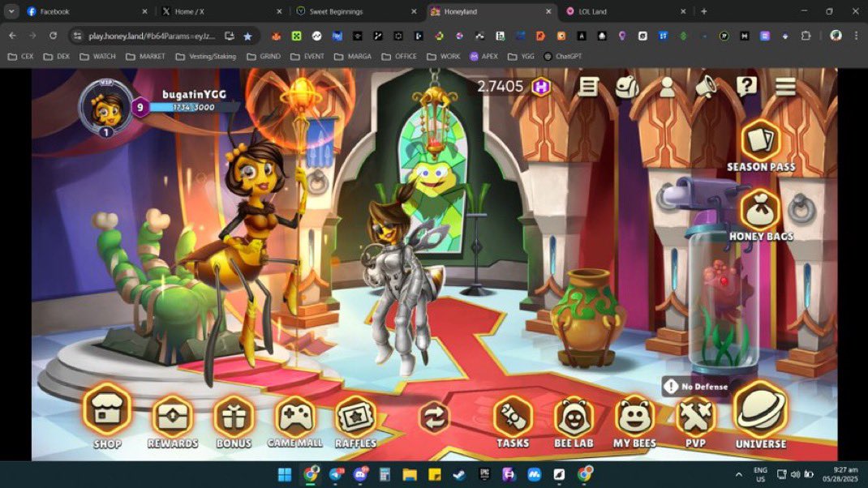
Task: Switch to the Facebook tab
Action: coord(88,11)
